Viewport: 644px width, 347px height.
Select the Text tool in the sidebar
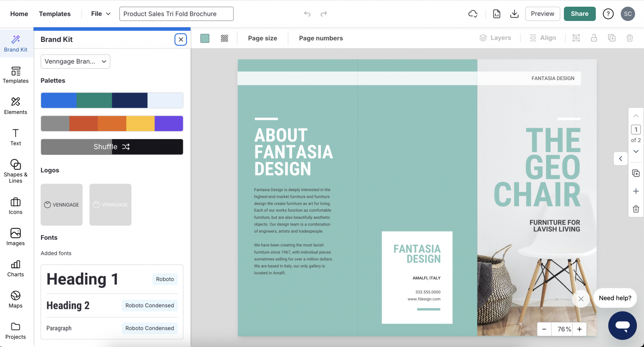pyautogui.click(x=16, y=137)
